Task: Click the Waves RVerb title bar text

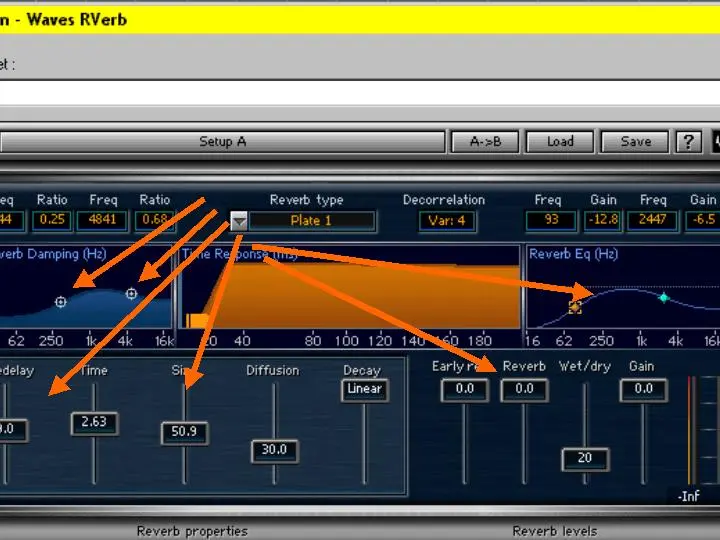Action: [77, 20]
